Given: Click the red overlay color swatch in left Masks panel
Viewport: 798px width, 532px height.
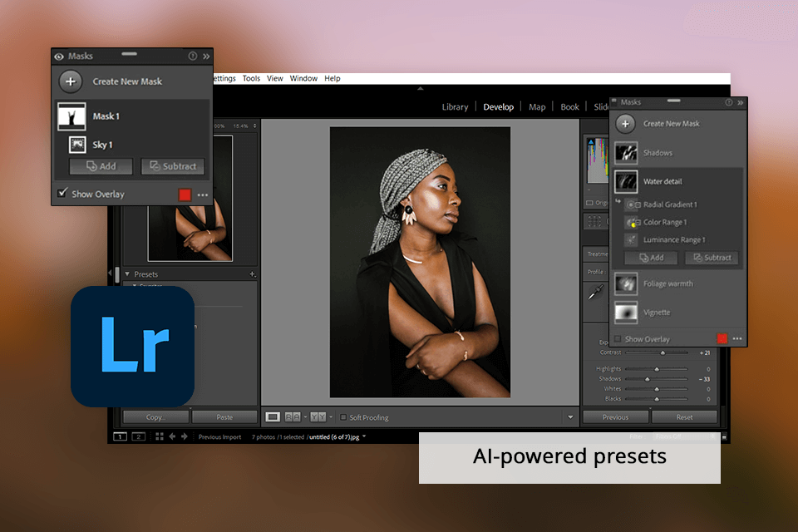Looking at the screenshot, I should click(185, 195).
